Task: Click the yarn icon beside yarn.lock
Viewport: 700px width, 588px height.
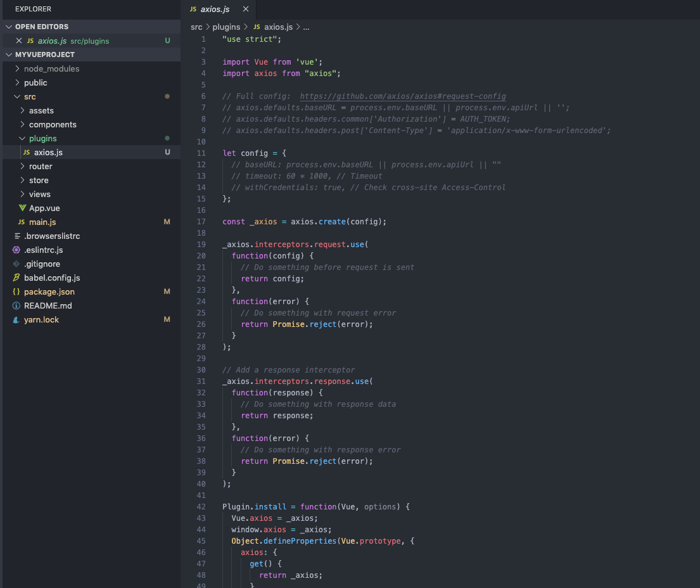Action: pyautogui.click(x=16, y=320)
